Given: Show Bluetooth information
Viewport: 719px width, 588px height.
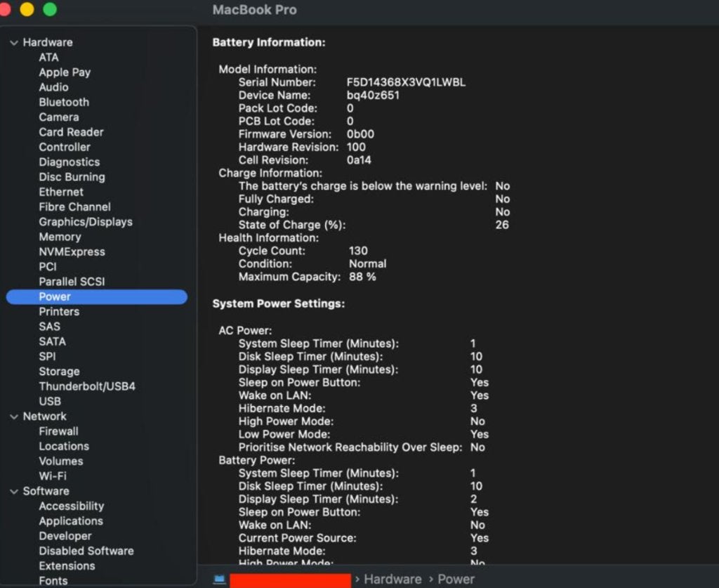Looking at the screenshot, I should [64, 103].
